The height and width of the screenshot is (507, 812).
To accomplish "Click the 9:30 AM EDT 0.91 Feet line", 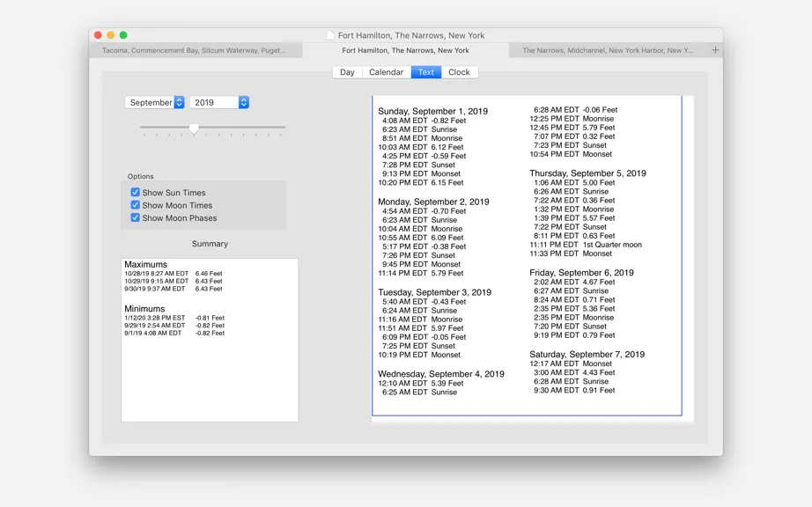I will click(x=574, y=391).
